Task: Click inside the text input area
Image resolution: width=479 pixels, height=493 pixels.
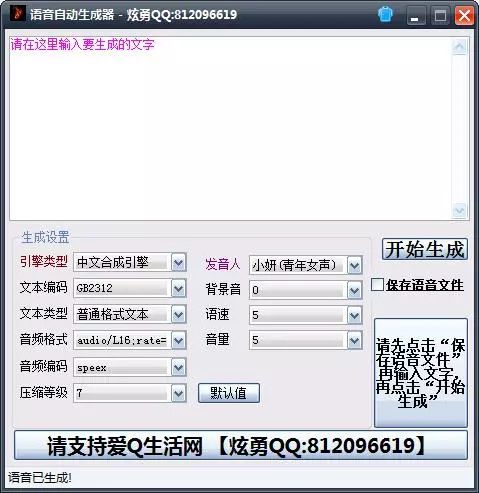Action: pyautogui.click(x=231, y=128)
